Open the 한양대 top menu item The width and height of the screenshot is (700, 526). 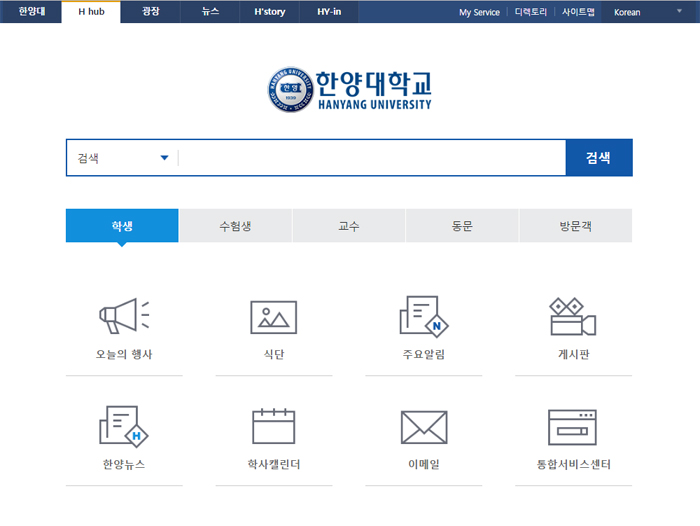(31, 12)
